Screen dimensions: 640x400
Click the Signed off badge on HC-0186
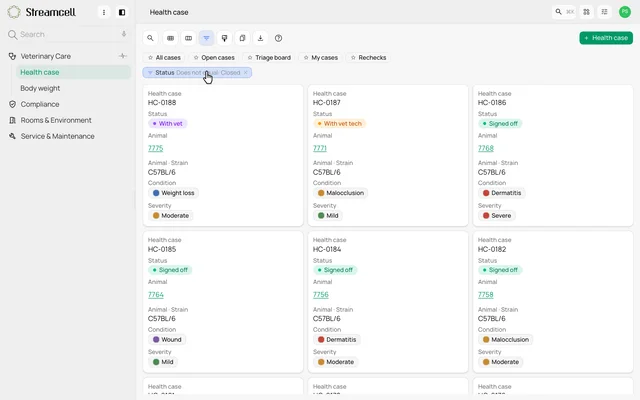pyautogui.click(x=500, y=123)
